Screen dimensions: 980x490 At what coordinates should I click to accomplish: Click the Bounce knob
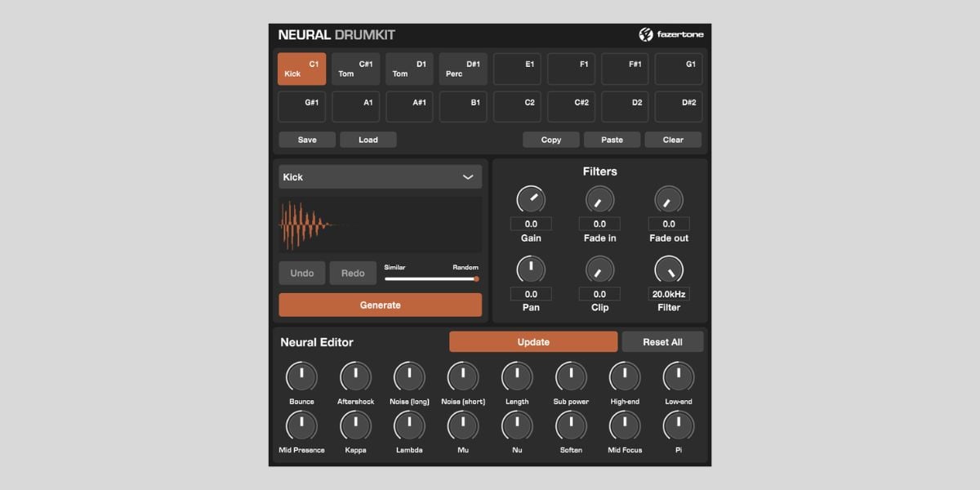click(x=301, y=376)
